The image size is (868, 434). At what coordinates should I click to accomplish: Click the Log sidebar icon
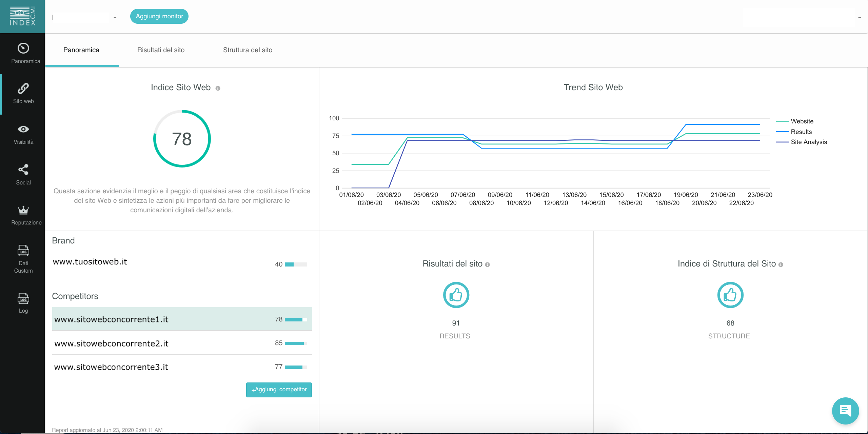(x=23, y=298)
